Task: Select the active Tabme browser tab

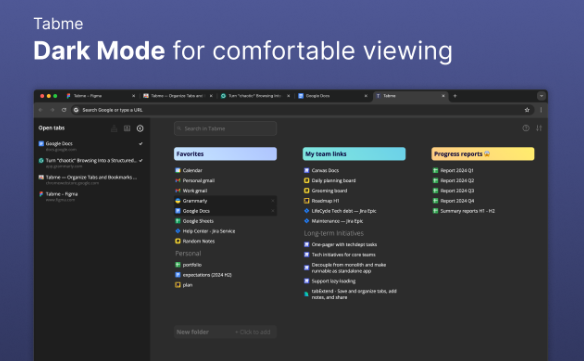Action: [410, 96]
